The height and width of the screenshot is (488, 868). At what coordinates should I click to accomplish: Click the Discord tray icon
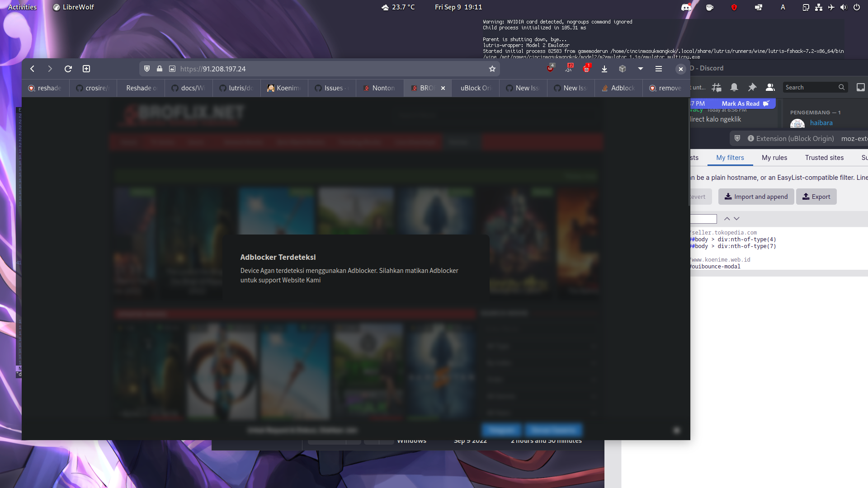pos(686,7)
